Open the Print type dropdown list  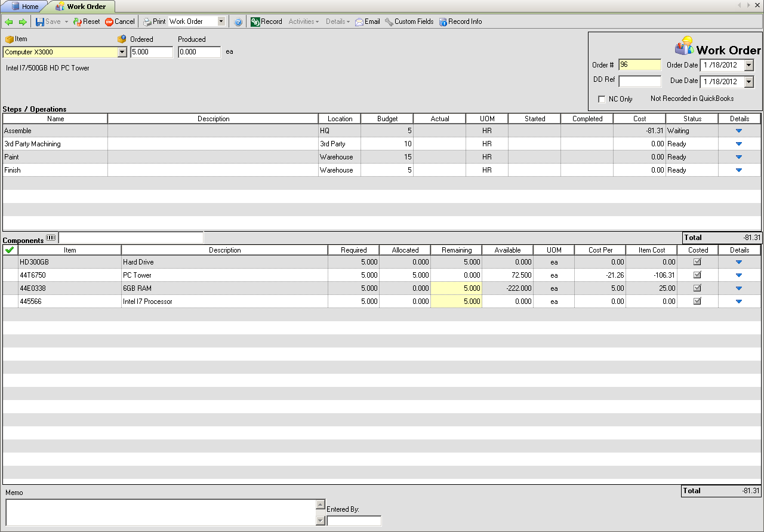click(x=221, y=21)
